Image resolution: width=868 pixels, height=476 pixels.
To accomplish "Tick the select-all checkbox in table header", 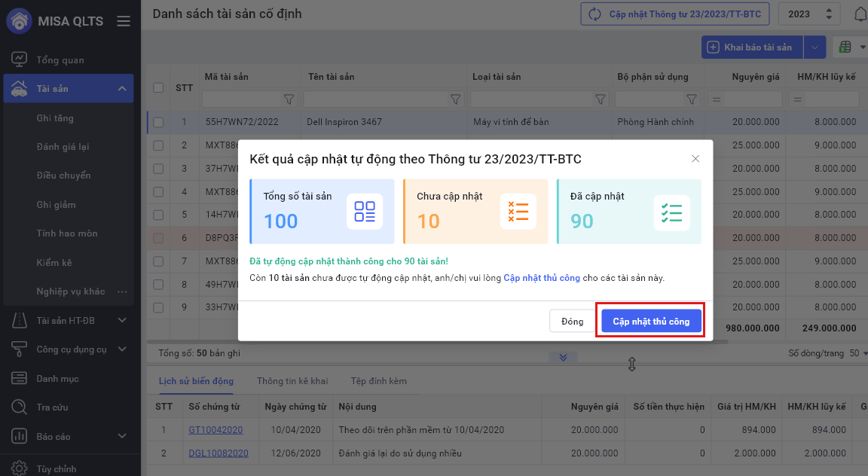I will pyautogui.click(x=158, y=88).
